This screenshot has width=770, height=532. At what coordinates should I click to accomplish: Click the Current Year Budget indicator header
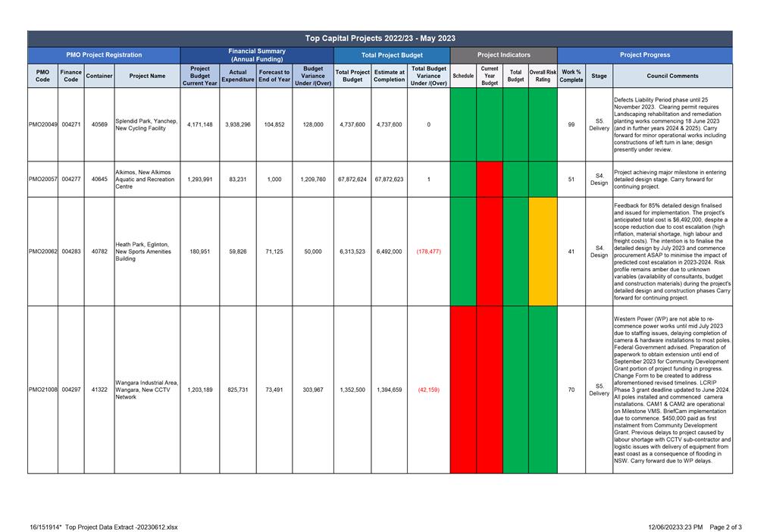click(490, 76)
